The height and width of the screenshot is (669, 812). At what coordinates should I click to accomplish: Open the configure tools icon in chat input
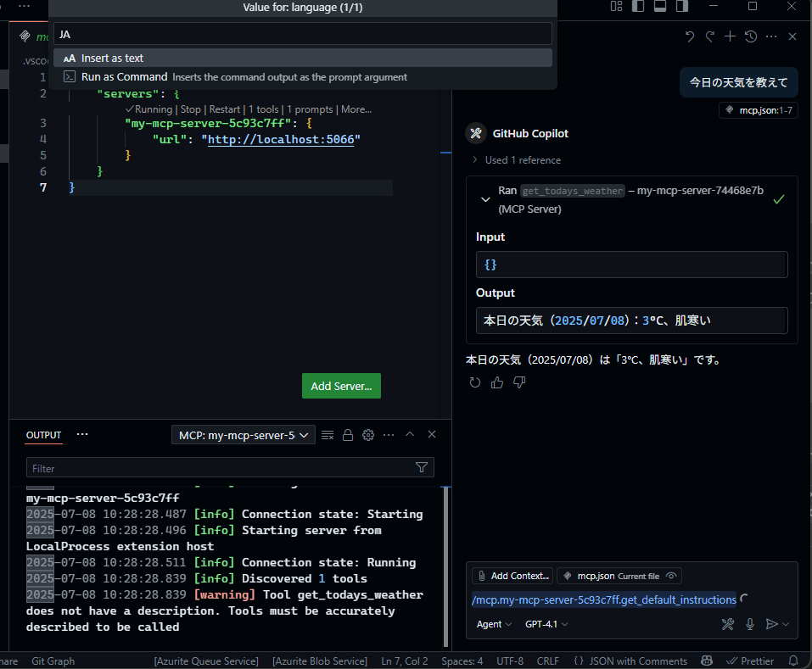click(728, 624)
